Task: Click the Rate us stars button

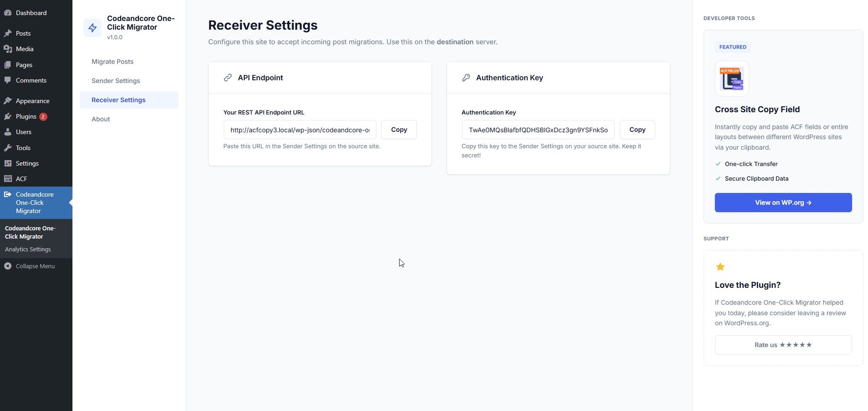Action: tap(783, 345)
